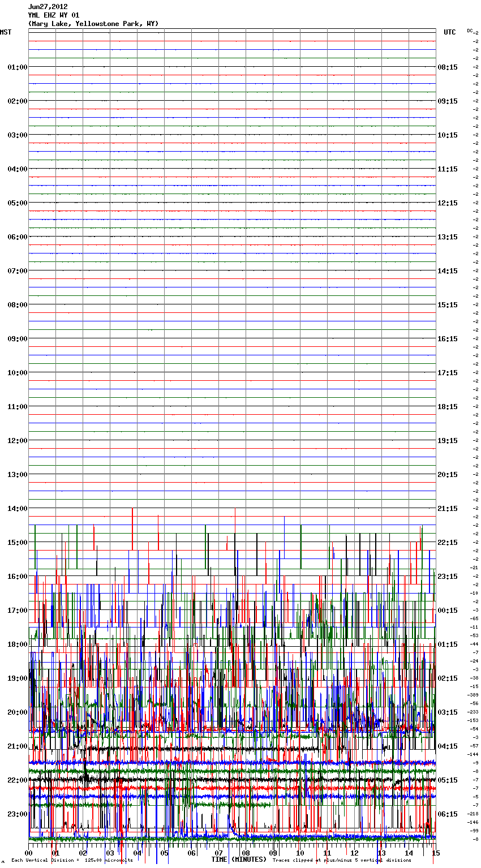
Task: Click the Each Vertical Division scale note
Action: 72,861
